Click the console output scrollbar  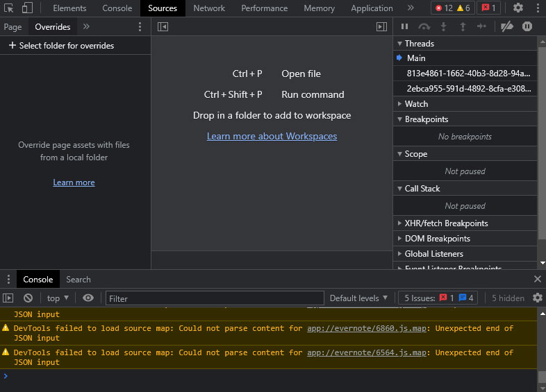click(x=541, y=377)
